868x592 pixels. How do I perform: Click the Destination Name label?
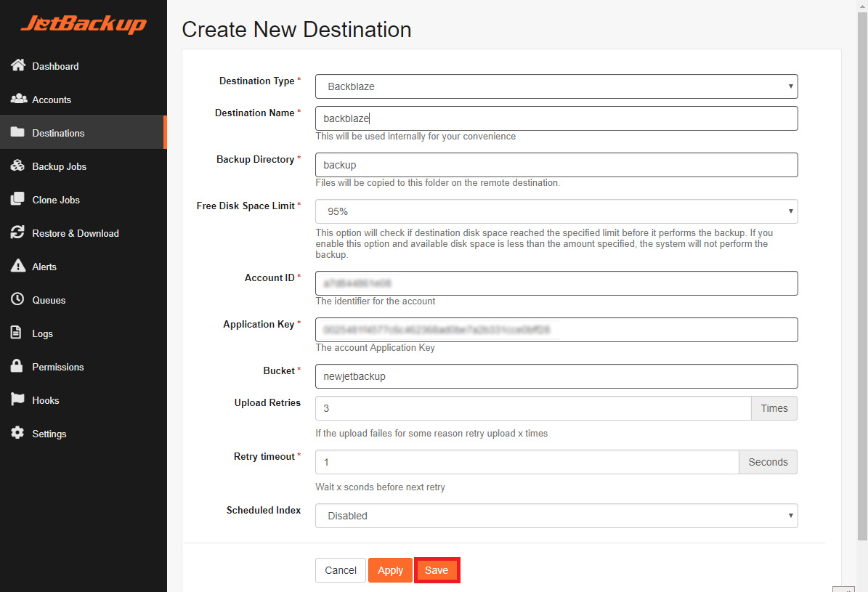[x=255, y=113]
